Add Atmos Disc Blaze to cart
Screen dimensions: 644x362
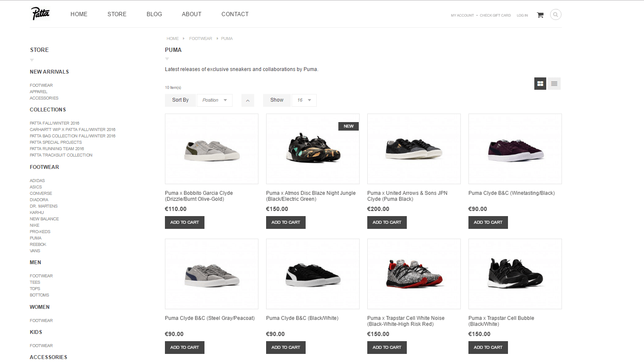coord(286,222)
